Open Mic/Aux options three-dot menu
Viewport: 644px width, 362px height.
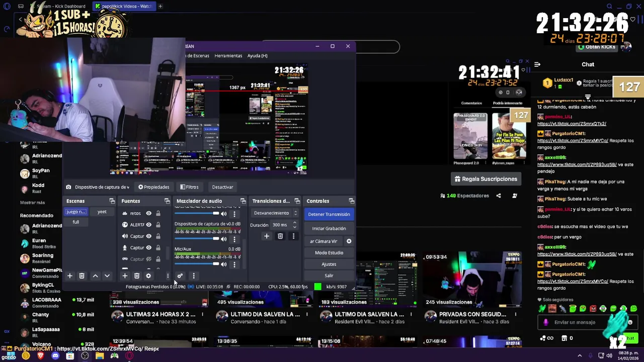(234, 264)
